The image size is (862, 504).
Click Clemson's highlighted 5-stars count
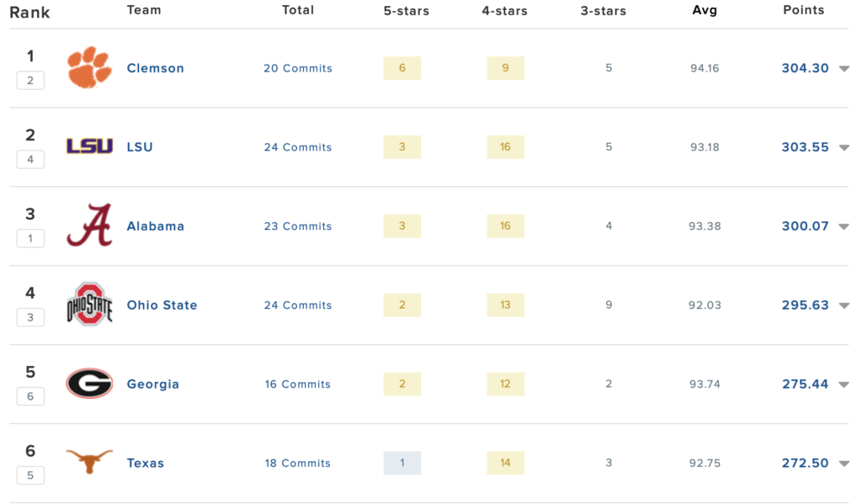[x=402, y=68]
